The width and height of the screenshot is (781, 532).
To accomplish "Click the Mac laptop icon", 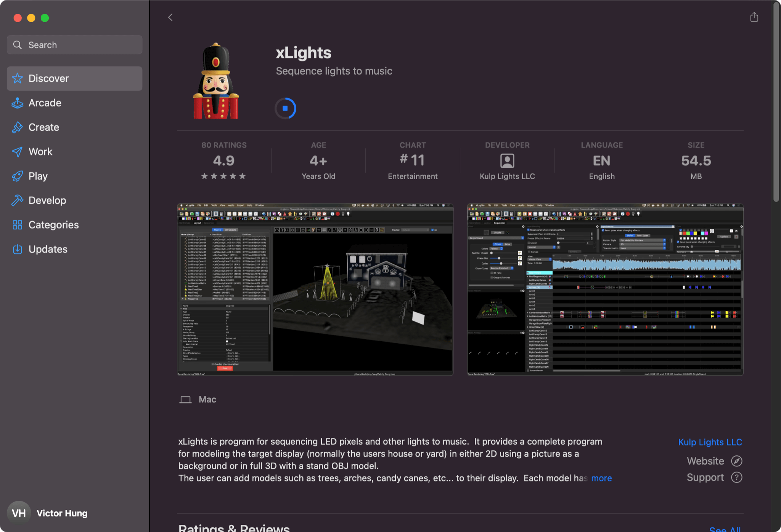I will 186,400.
